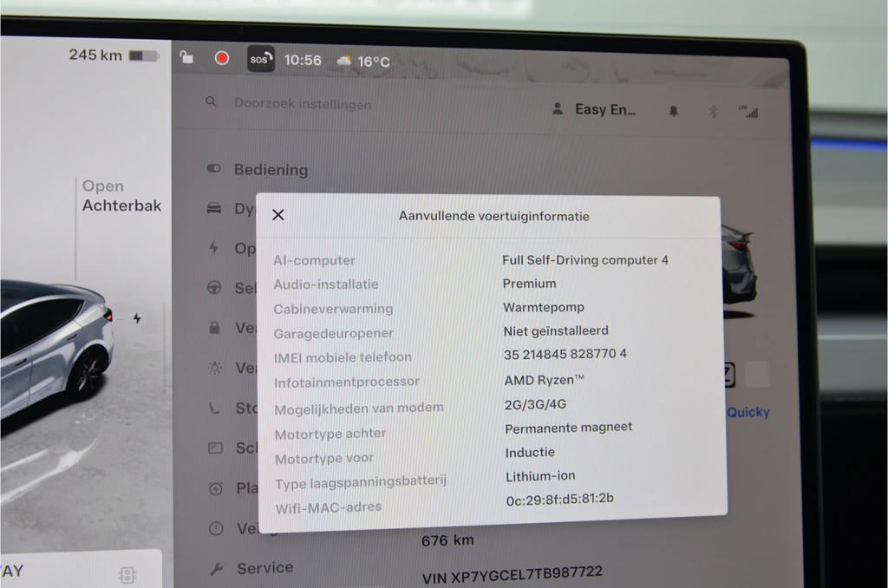The height and width of the screenshot is (588, 888).
Task: Tap the Quicky link
Action: (748, 412)
